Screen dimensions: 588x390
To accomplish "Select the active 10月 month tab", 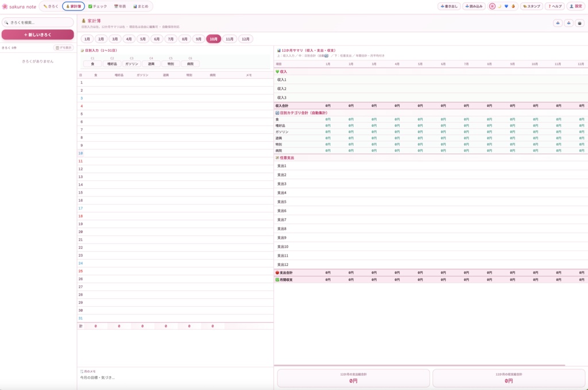I will click(214, 39).
